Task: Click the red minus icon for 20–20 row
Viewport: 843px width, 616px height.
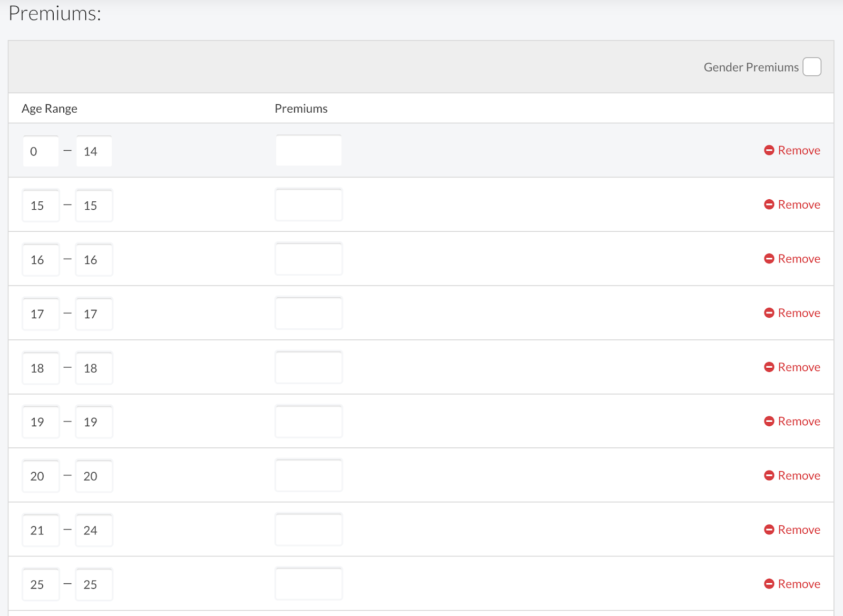Action: pos(769,475)
